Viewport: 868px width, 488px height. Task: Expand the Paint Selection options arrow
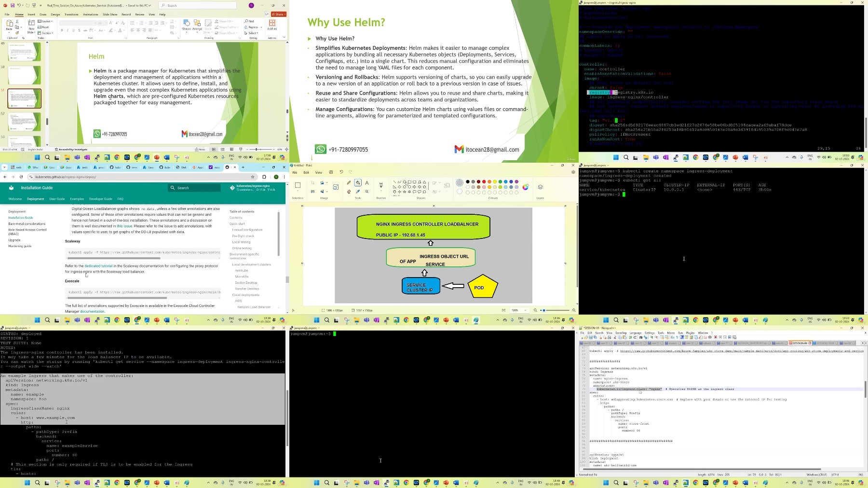click(x=298, y=192)
